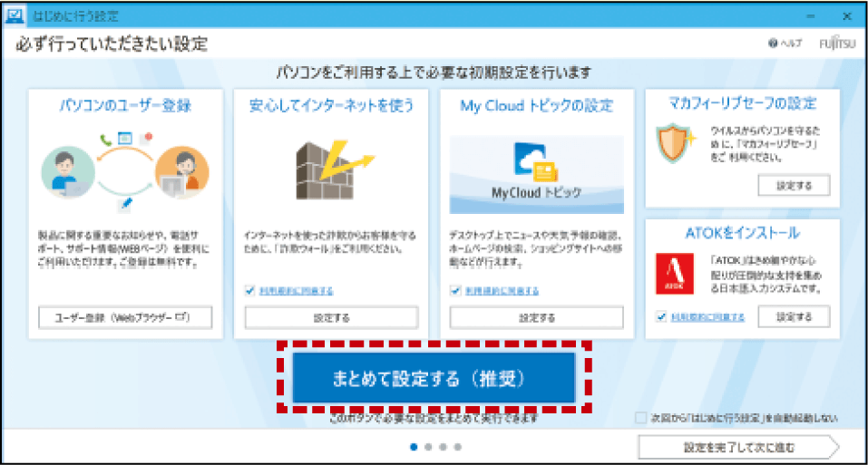Enable do not auto-start next time checkbox
The height and width of the screenshot is (465, 868).
click(641, 418)
